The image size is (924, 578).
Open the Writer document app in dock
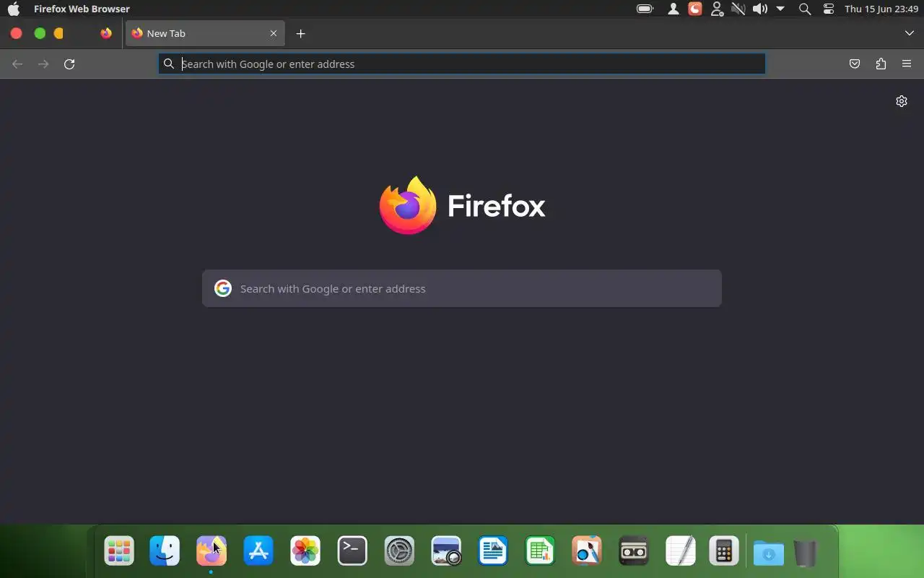tap(493, 551)
